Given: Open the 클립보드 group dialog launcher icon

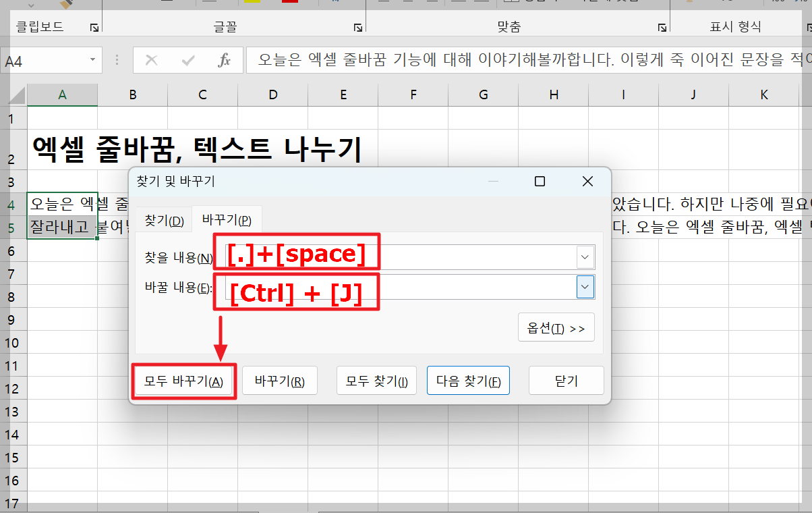Looking at the screenshot, I should coord(95,28).
